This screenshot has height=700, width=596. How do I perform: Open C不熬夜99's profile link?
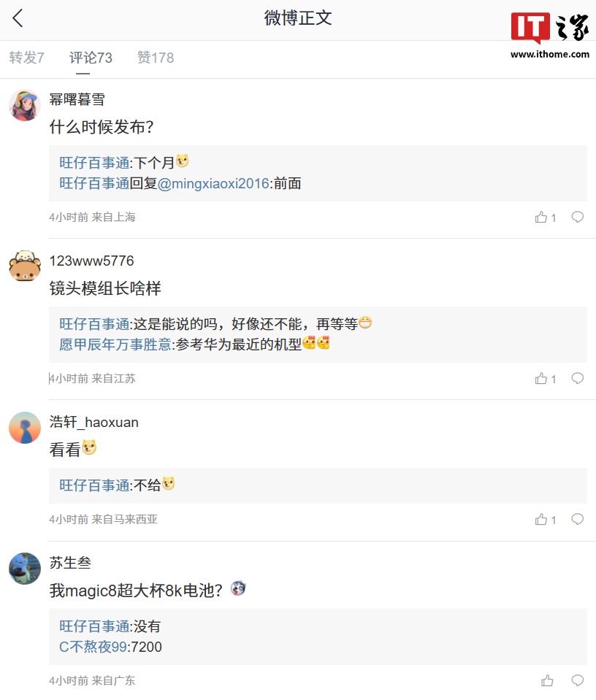coord(93,647)
